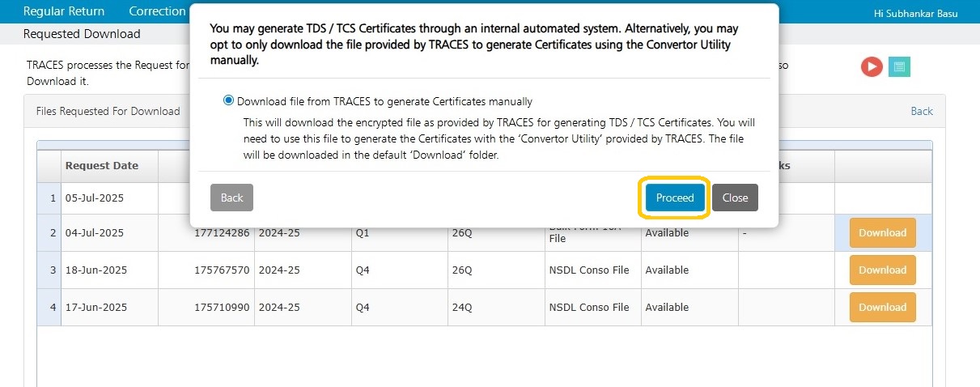Click the 17-Jun-2025 request date cell
This screenshot has height=387, width=980.
(96, 308)
